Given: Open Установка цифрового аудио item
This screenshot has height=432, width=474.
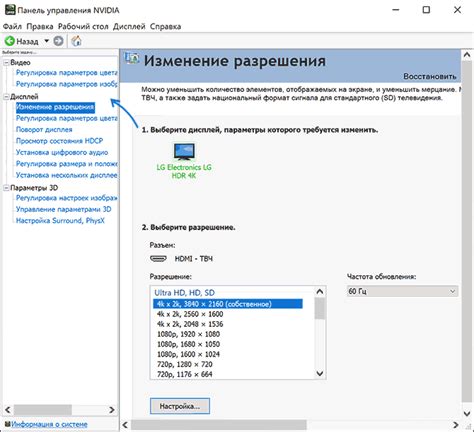Looking at the screenshot, I should pyautogui.click(x=62, y=152).
